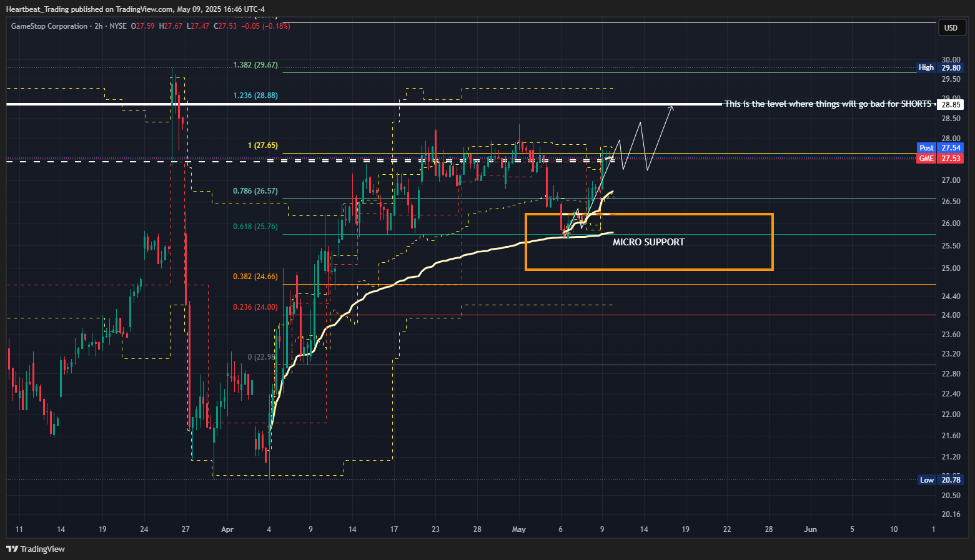Select the Low 20.78 price label
The image size is (975, 560).
pyautogui.click(x=940, y=479)
